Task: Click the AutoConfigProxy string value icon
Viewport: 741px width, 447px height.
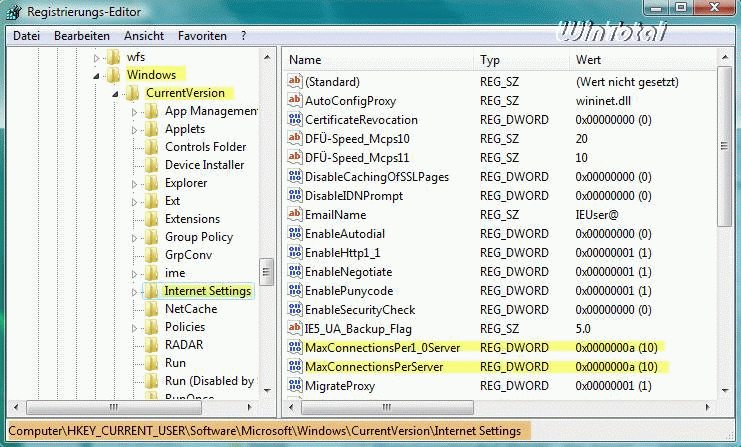Action: tap(295, 101)
